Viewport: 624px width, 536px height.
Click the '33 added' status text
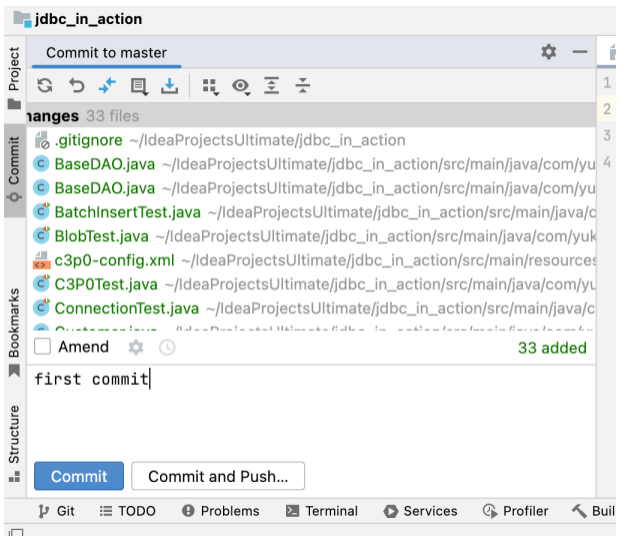click(552, 348)
